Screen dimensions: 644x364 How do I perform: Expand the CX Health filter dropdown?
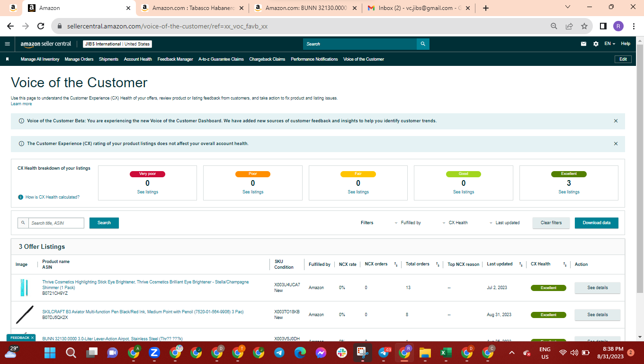[x=455, y=223]
